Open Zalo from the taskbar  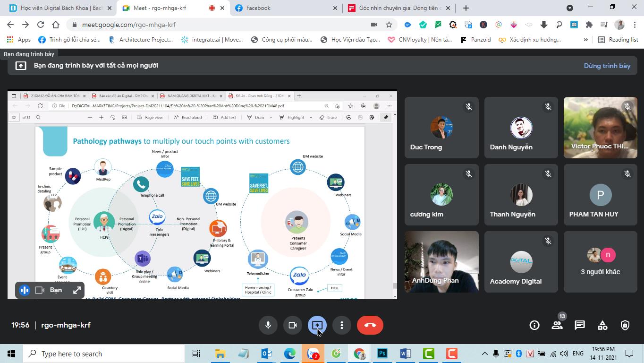313,354
